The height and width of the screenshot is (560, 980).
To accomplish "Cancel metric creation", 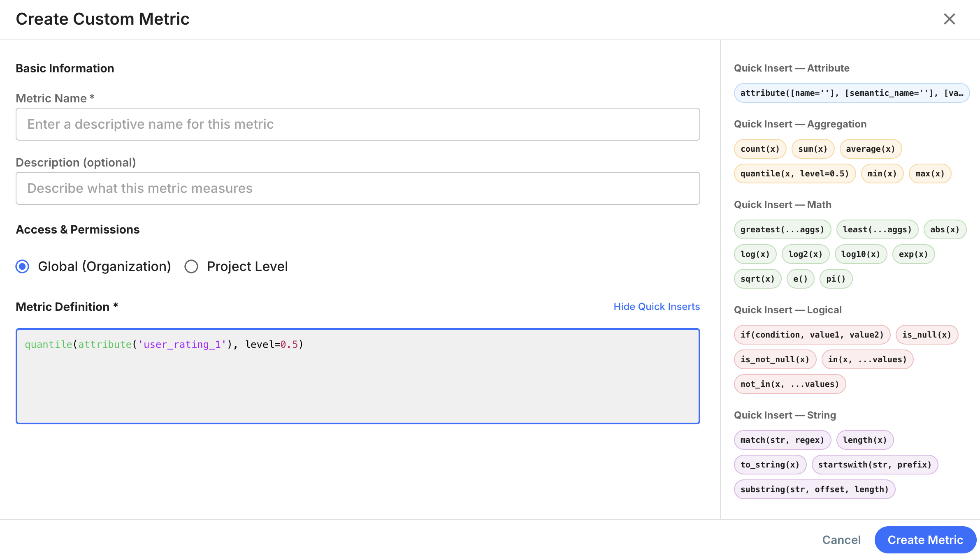I will [841, 540].
